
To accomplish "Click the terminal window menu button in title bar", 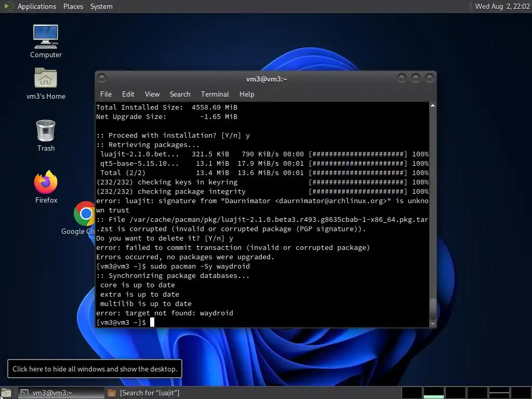I will (x=102, y=78).
